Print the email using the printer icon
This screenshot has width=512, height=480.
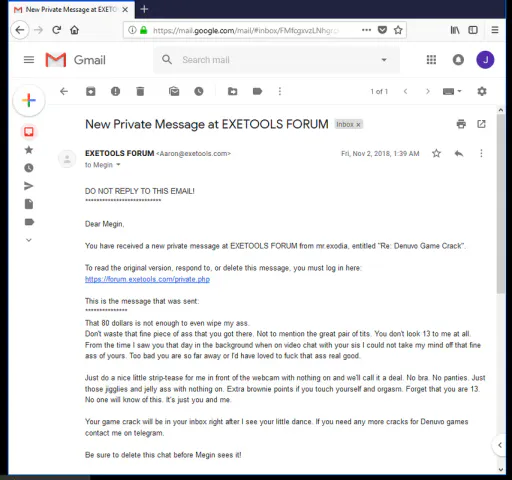click(x=461, y=124)
